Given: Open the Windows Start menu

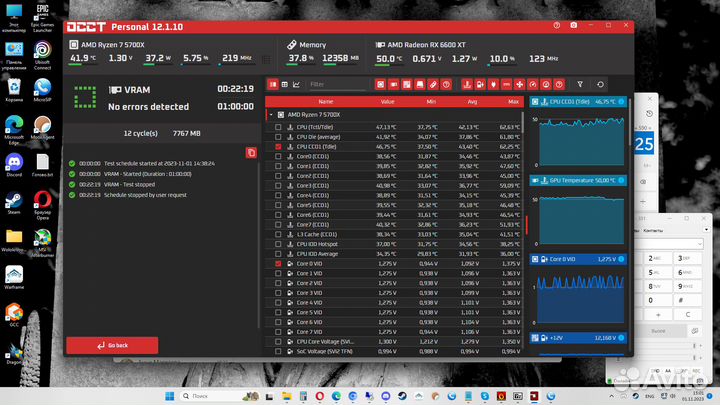Looking at the screenshot, I should 169,396.
